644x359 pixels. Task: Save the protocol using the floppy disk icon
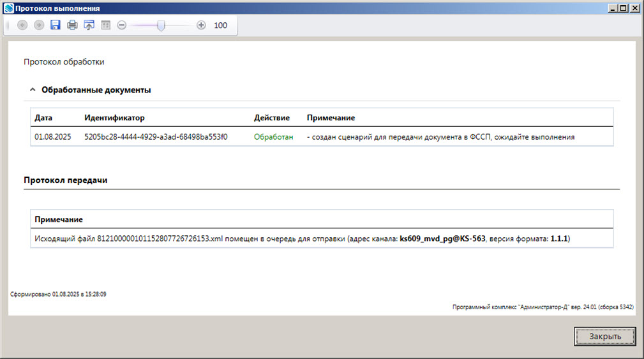56,26
